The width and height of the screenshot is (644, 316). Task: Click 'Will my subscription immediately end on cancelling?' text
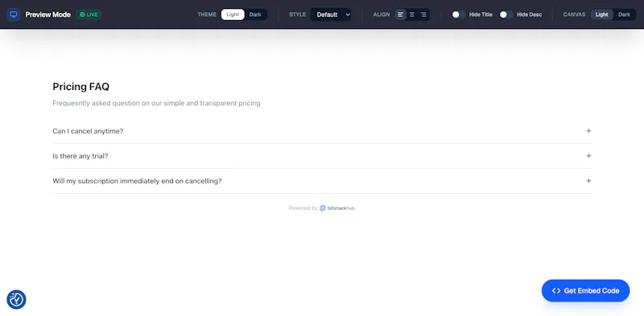137,181
